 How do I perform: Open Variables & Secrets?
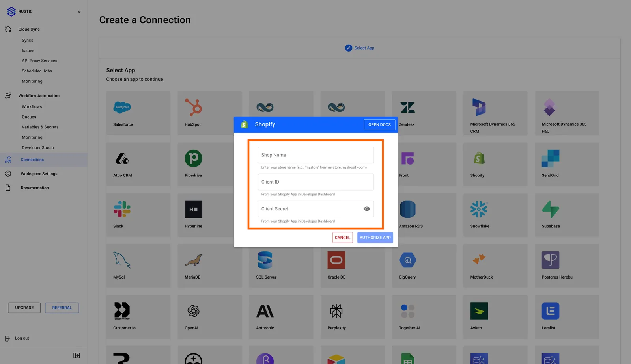(x=40, y=127)
